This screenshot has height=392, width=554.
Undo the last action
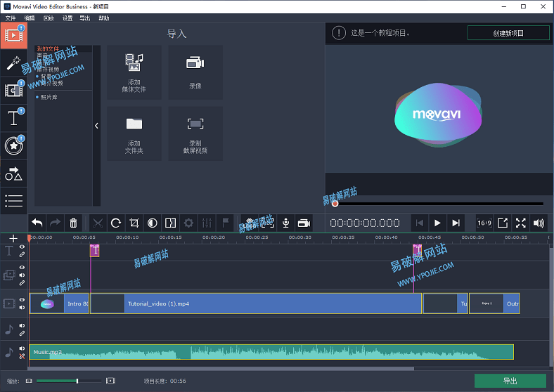37,223
